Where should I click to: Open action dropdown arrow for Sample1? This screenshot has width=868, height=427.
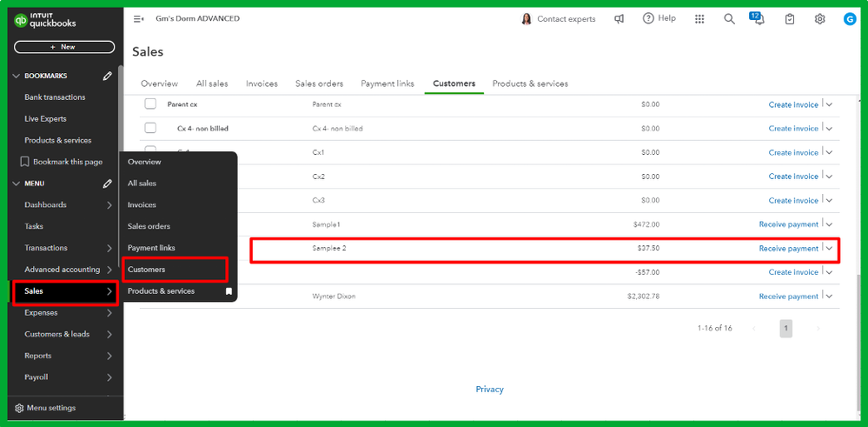point(829,224)
